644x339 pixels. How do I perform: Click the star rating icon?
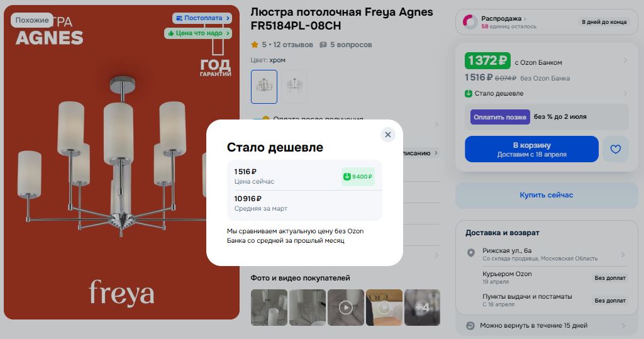coord(255,45)
